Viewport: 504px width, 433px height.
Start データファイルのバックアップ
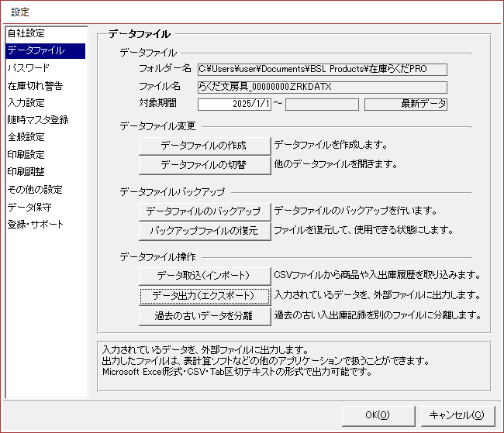[x=205, y=211]
